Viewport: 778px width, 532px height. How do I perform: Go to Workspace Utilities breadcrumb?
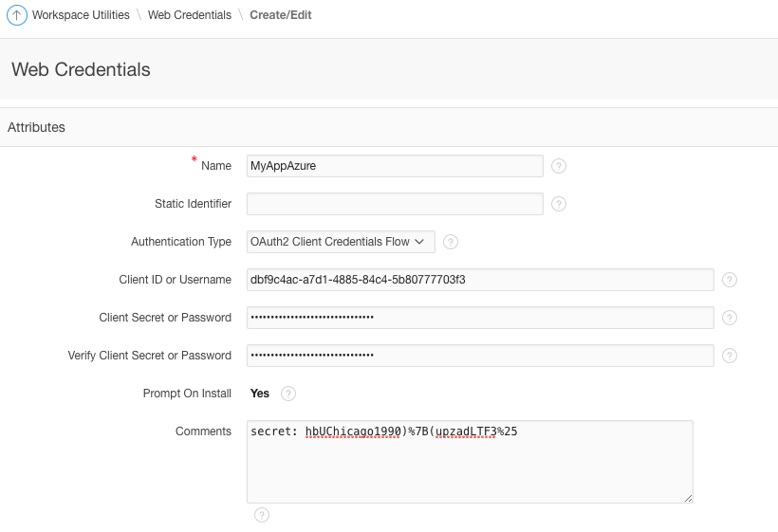coord(81,15)
